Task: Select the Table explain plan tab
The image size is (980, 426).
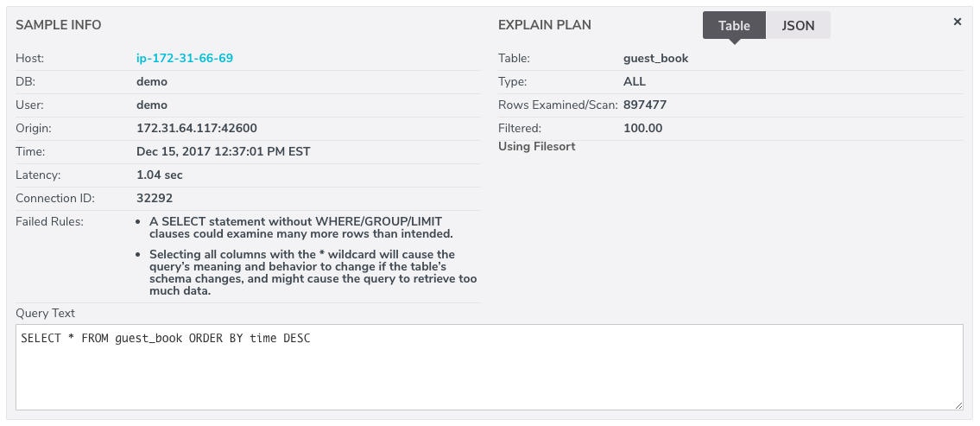Action: point(734,26)
